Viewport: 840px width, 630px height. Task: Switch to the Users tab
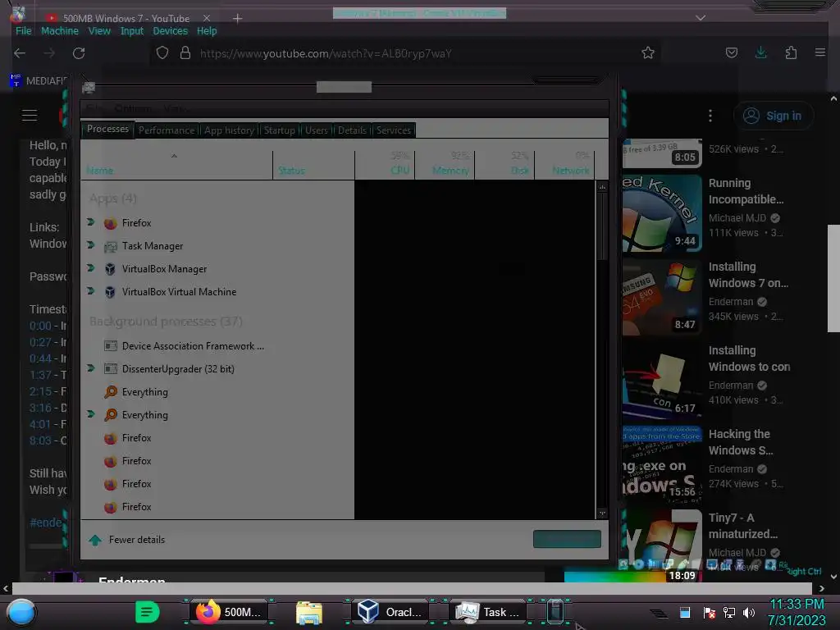317,130
